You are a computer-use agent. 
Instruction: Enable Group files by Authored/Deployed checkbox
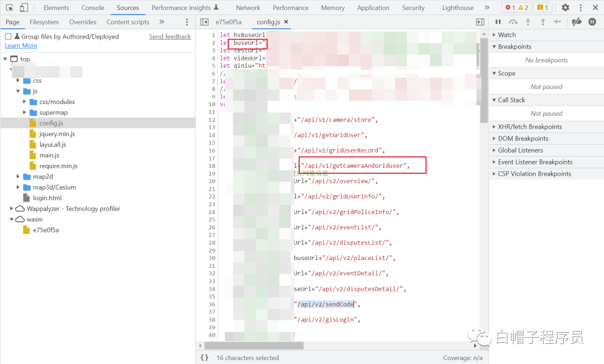click(x=8, y=36)
